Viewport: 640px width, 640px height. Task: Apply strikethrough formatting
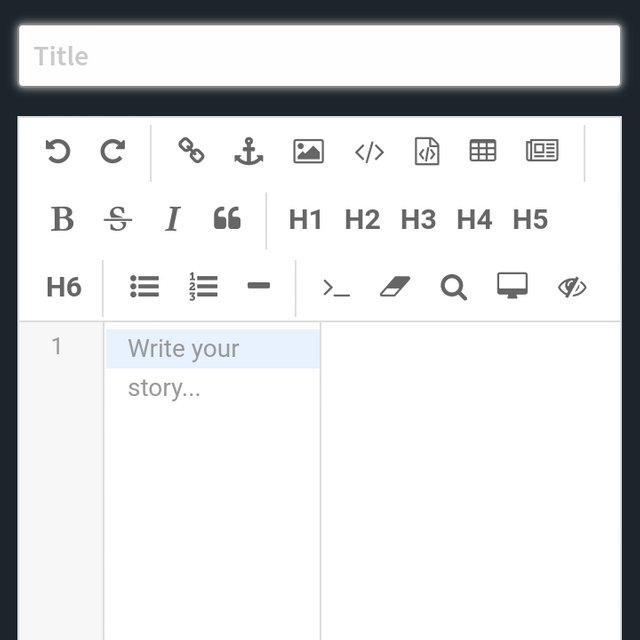point(118,219)
